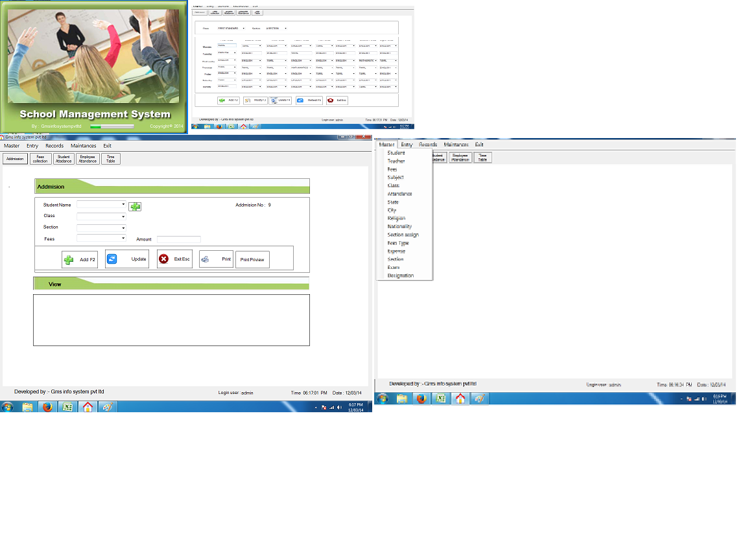747x560 pixels.
Task: Click Admission toolbar button in Admission window
Action: (15, 159)
